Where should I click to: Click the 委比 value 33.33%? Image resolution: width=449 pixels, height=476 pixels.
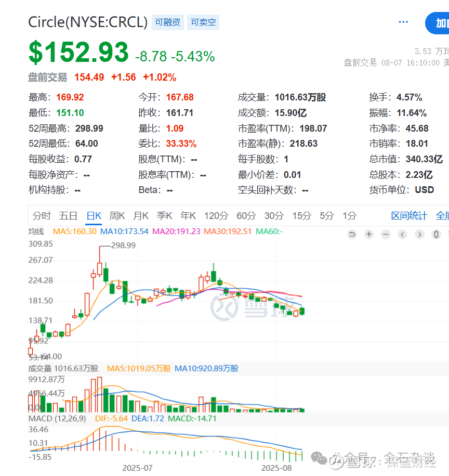coord(181,144)
